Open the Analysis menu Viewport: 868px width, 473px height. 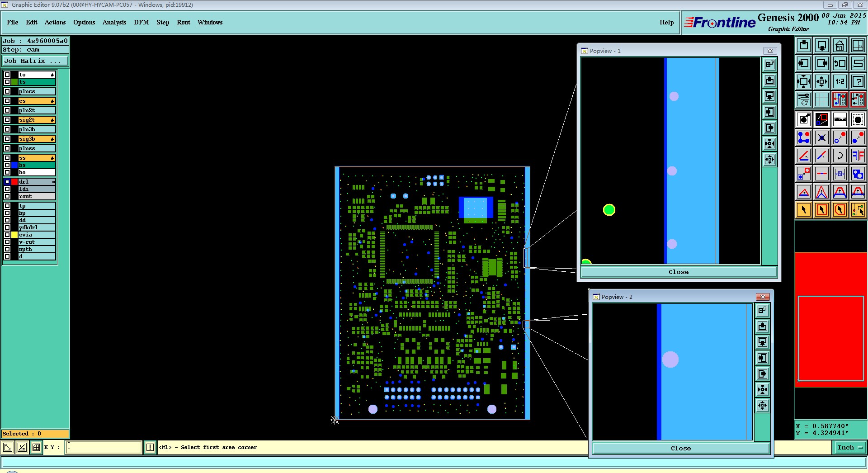click(114, 22)
